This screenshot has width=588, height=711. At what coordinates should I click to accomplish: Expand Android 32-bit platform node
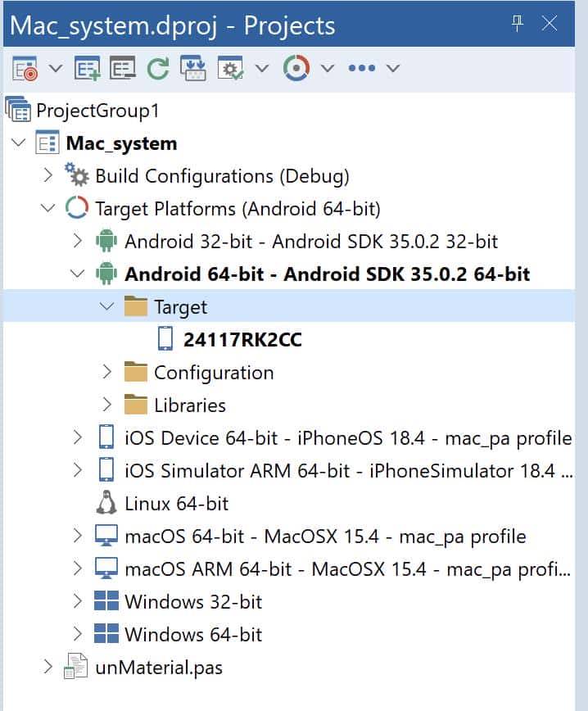pos(78,241)
